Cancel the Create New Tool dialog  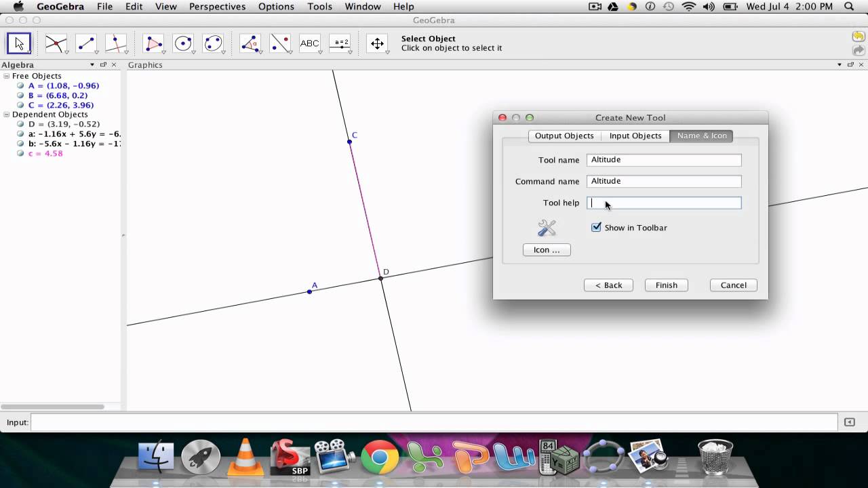click(x=733, y=285)
